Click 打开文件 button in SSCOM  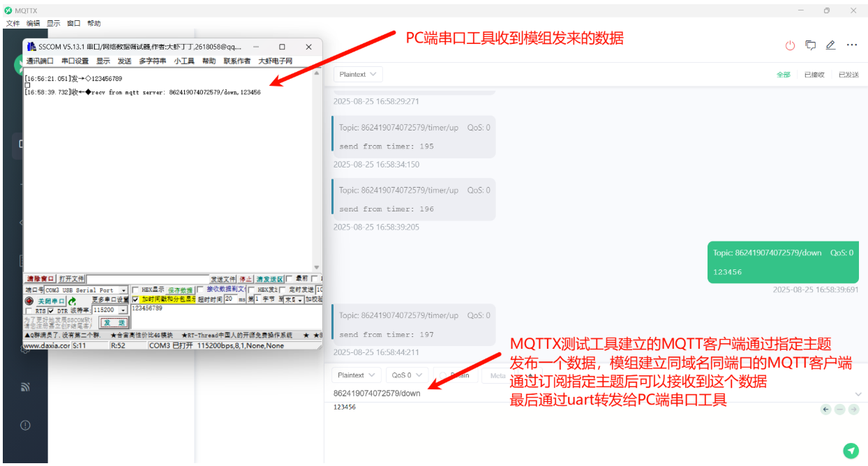pos(71,279)
